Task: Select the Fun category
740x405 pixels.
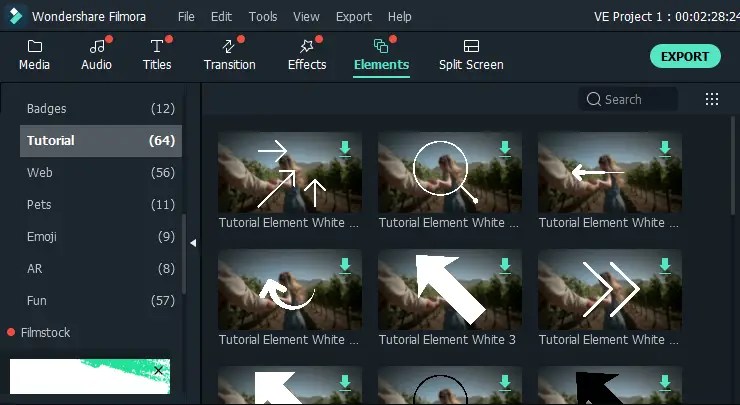Action: pyautogui.click(x=101, y=301)
